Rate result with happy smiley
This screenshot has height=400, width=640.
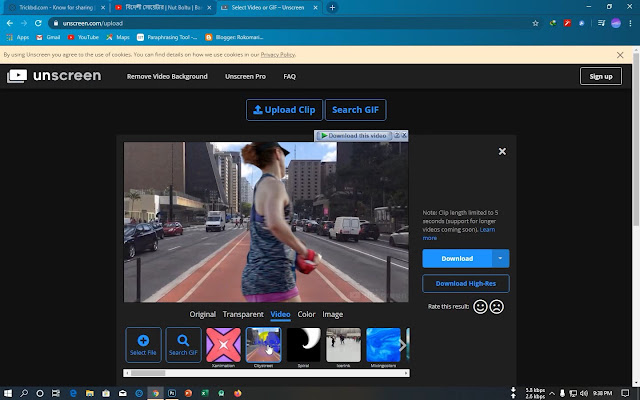pos(480,307)
